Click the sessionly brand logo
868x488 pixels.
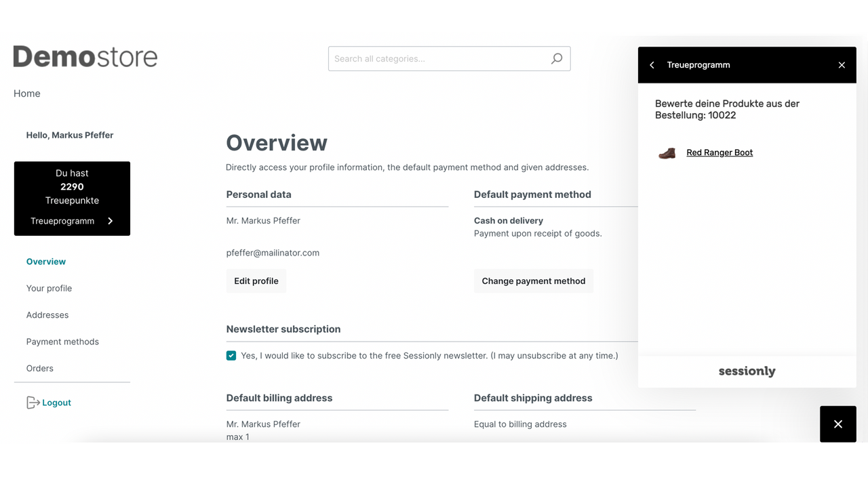pyautogui.click(x=747, y=371)
